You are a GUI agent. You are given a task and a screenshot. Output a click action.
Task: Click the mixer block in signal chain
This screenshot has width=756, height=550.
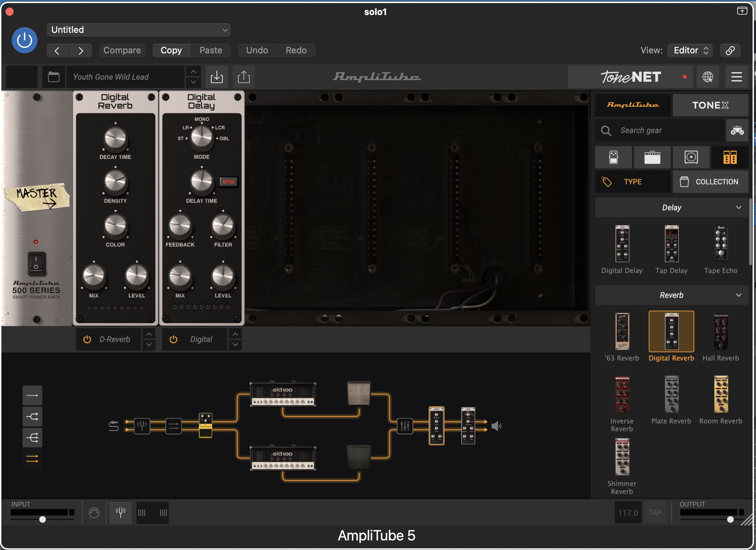pos(405,426)
